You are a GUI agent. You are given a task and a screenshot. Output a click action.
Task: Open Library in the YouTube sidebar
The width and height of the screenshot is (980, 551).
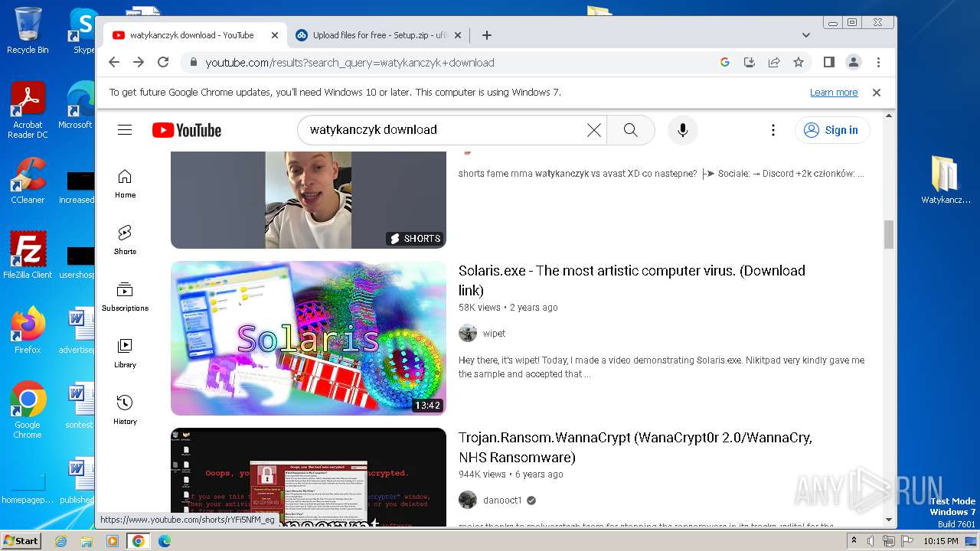tap(125, 354)
